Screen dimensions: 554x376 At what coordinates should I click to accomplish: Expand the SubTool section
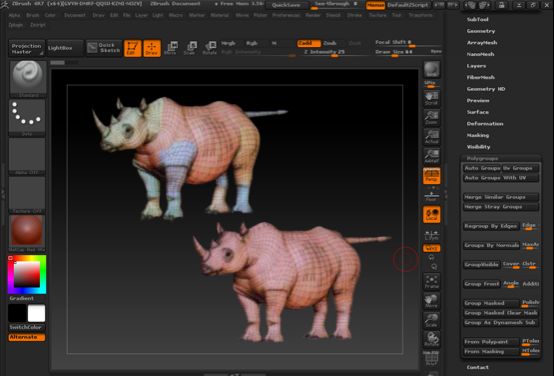[x=477, y=19]
